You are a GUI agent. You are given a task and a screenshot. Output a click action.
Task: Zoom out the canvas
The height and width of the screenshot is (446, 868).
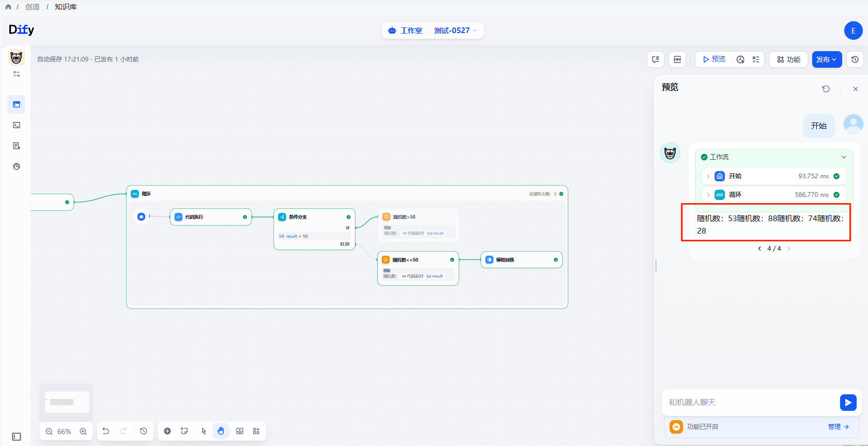[49, 432]
